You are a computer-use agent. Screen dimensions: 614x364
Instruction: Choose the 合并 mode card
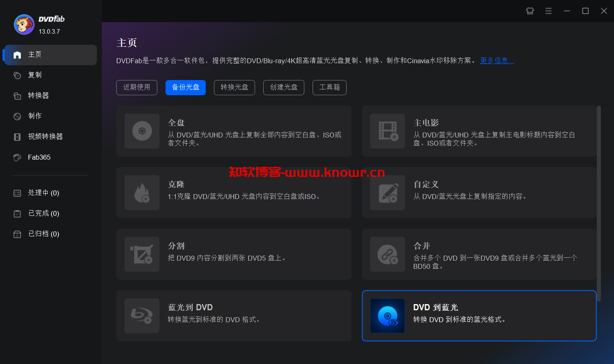[479, 254]
